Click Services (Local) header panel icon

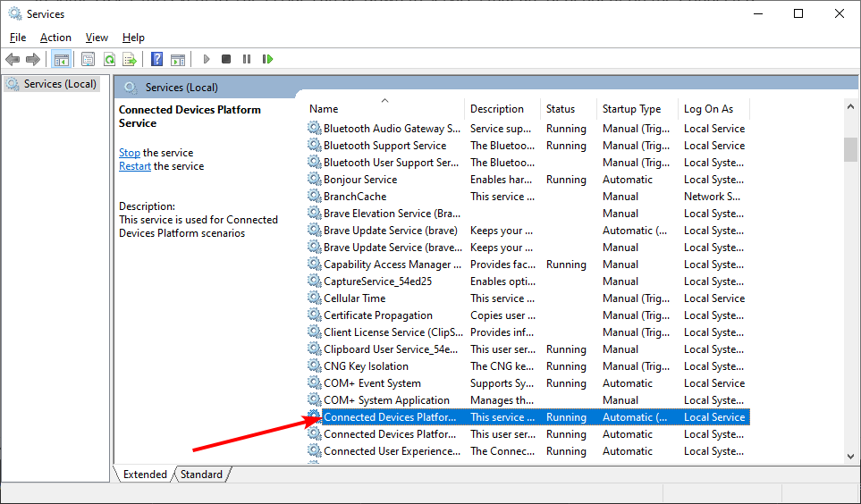click(x=131, y=88)
